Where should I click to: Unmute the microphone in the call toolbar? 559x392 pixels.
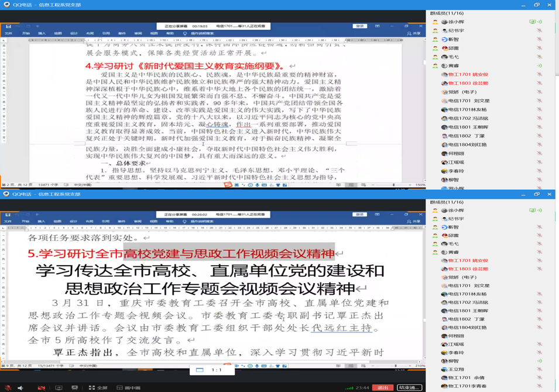tap(8, 387)
